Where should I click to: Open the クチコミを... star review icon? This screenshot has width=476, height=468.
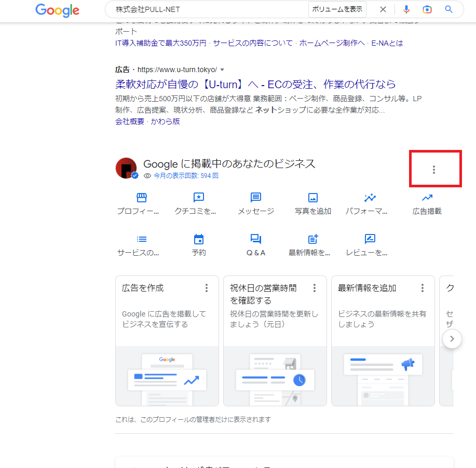click(198, 198)
